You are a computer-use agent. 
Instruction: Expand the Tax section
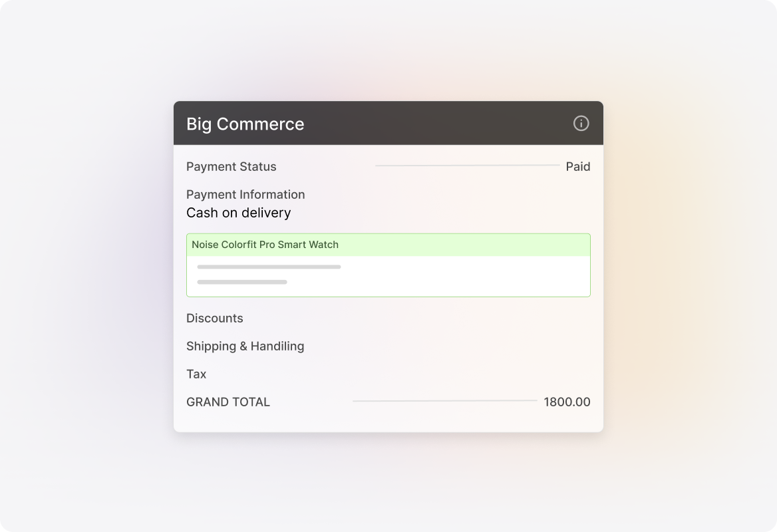click(196, 374)
